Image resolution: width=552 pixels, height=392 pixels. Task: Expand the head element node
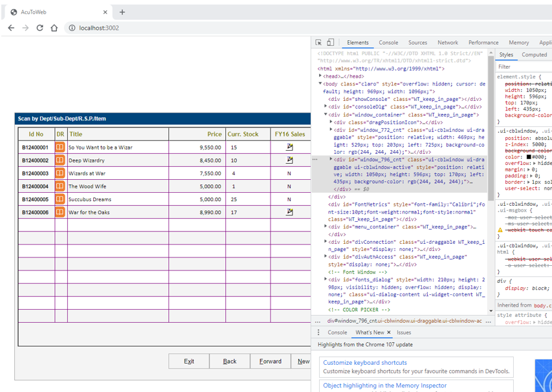pos(320,76)
